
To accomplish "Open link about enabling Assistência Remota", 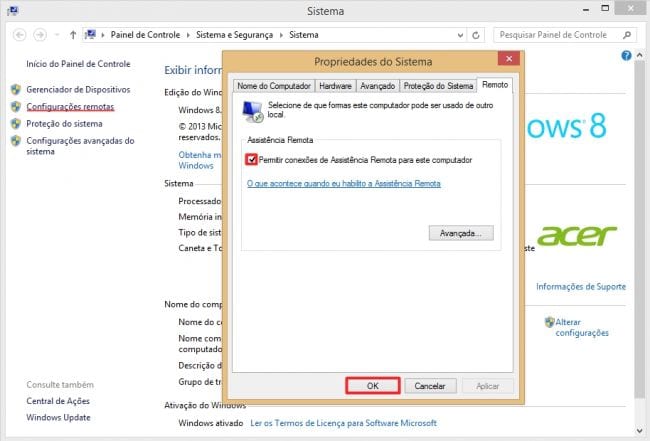I will click(344, 184).
